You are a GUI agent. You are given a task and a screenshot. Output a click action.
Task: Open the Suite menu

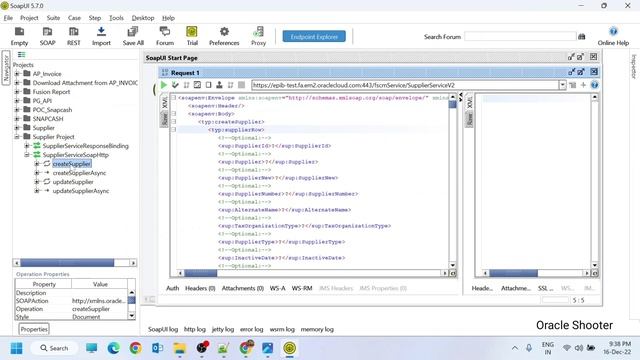(53, 18)
